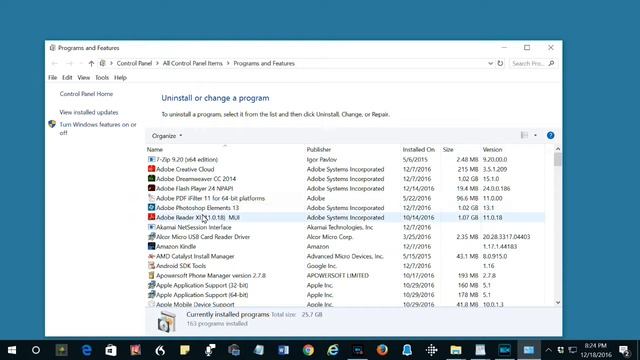Select the Adobe Photoshop Elements 13 icon
The height and width of the screenshot is (360, 640).
point(151,208)
